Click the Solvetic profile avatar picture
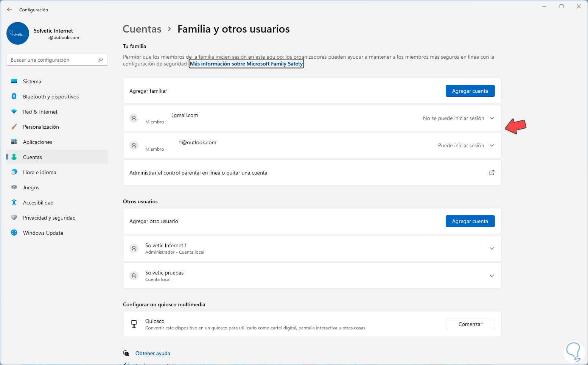The height and width of the screenshot is (365, 588). coord(18,33)
